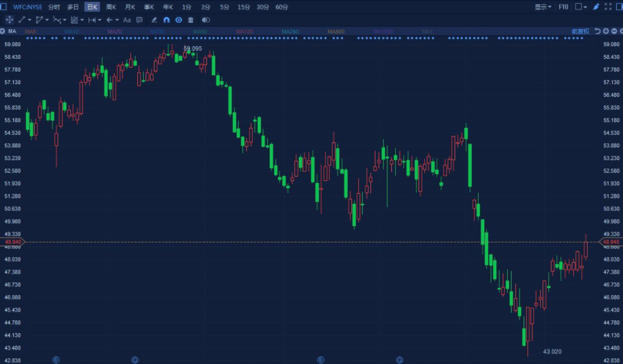Click the WFC:NYSE ticker label
623x364 pixels.
[27, 7]
